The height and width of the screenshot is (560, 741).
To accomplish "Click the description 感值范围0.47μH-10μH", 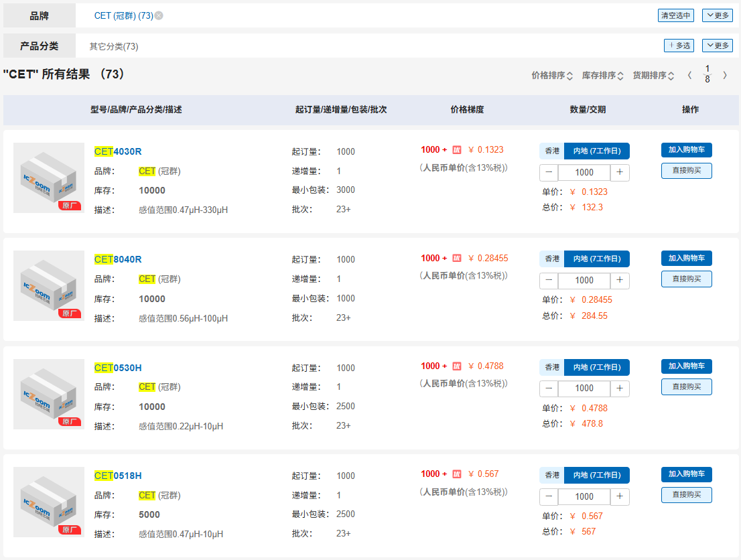I will (x=181, y=534).
